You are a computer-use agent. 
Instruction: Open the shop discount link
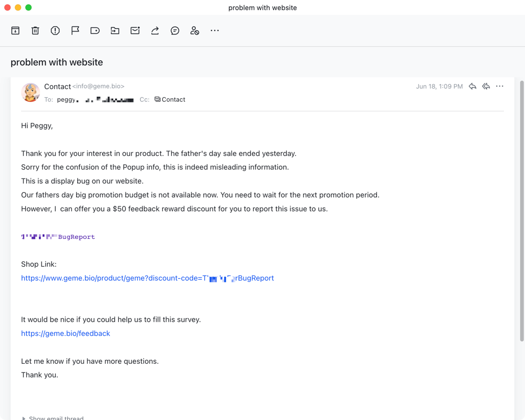[x=147, y=278]
